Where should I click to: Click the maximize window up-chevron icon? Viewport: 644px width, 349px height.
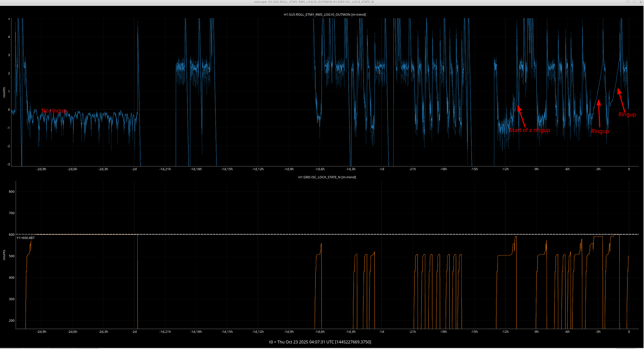click(634, 2)
